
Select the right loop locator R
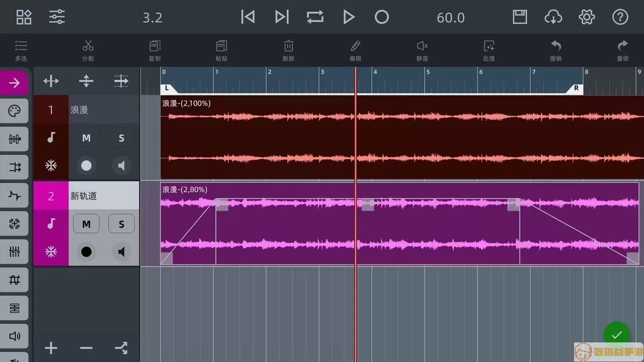coord(575,88)
